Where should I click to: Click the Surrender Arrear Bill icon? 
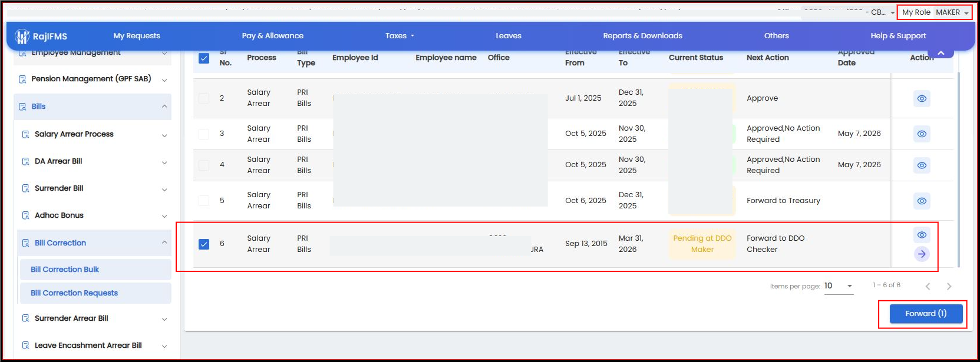point(25,318)
